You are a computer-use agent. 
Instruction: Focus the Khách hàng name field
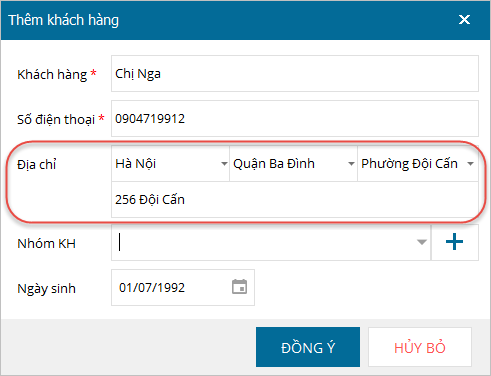[x=295, y=74]
